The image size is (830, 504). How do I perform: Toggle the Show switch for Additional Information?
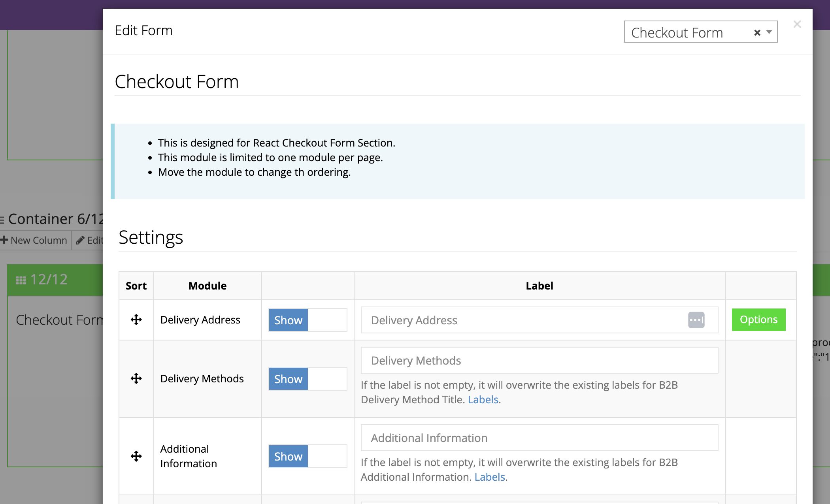307,456
